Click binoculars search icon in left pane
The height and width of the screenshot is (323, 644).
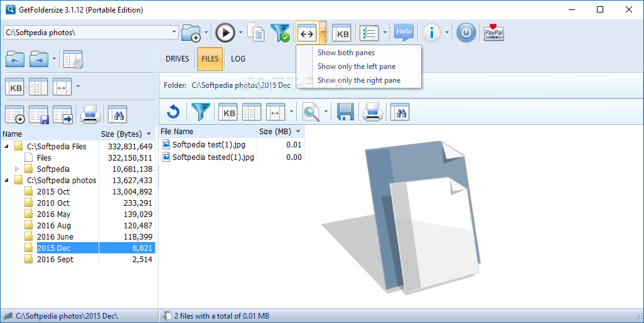(x=117, y=114)
